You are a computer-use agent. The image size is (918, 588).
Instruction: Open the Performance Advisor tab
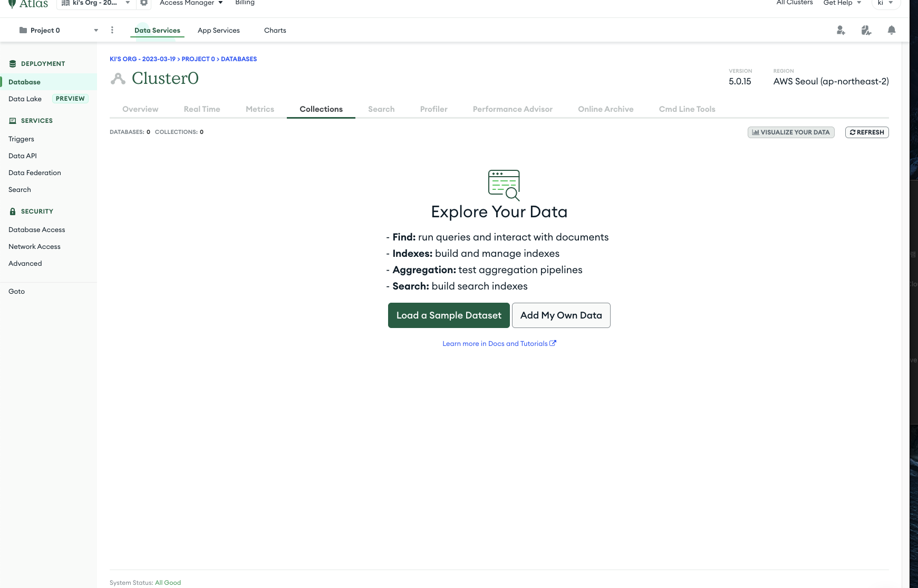coord(513,109)
